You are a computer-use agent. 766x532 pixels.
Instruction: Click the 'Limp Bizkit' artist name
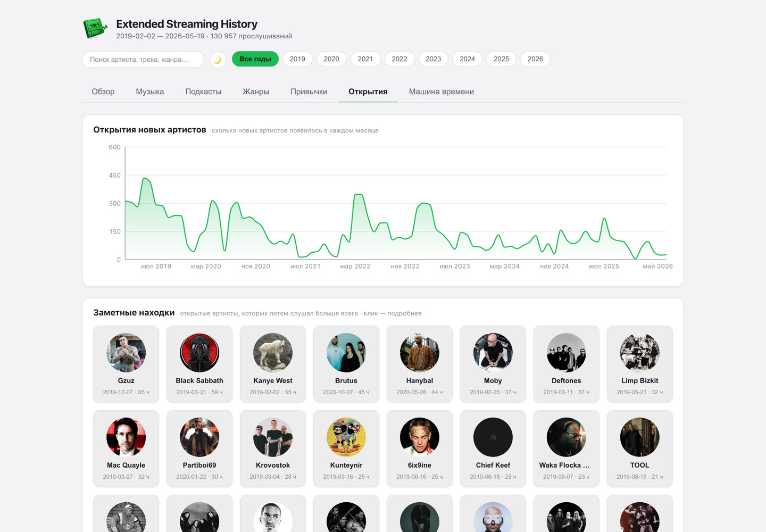[640, 381]
